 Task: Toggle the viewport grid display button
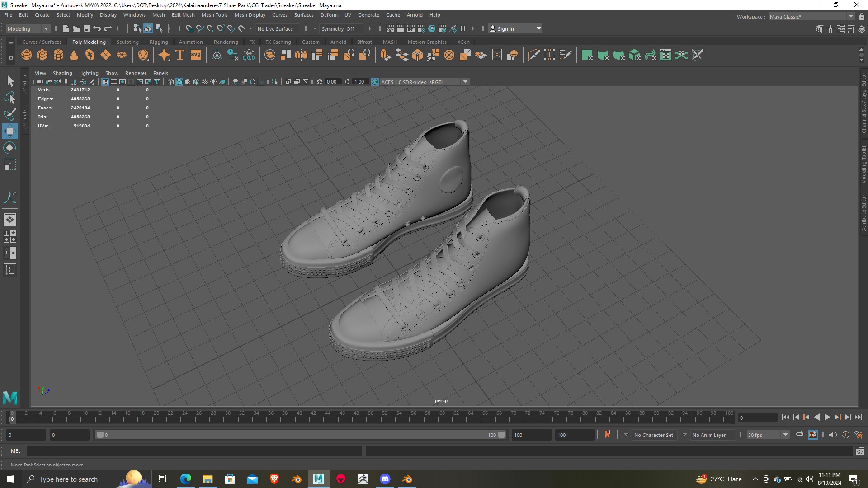[105, 82]
